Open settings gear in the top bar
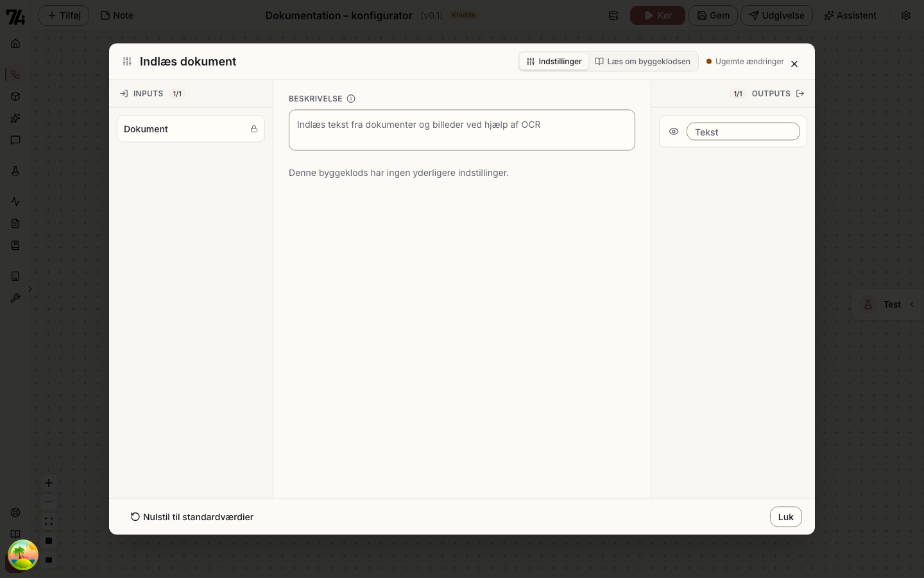The image size is (924, 578). click(906, 15)
